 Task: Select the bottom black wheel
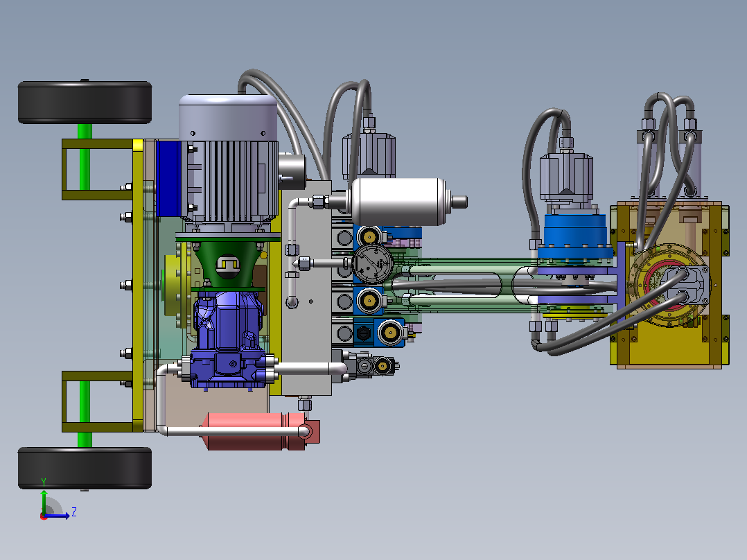pyautogui.click(x=85, y=468)
